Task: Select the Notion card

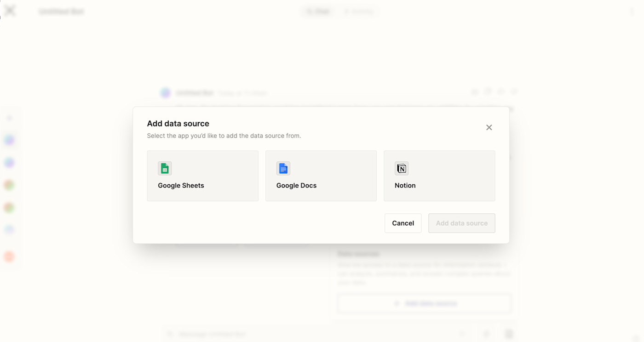Action: coord(439,176)
